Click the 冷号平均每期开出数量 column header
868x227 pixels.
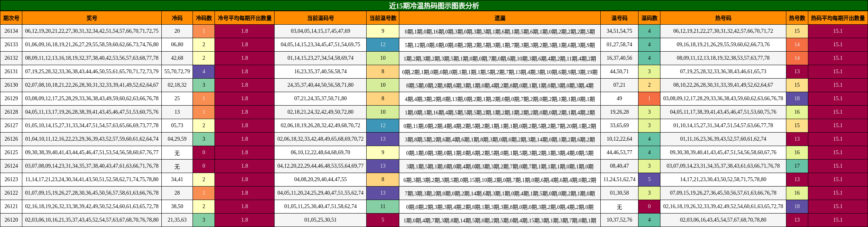(245, 18)
